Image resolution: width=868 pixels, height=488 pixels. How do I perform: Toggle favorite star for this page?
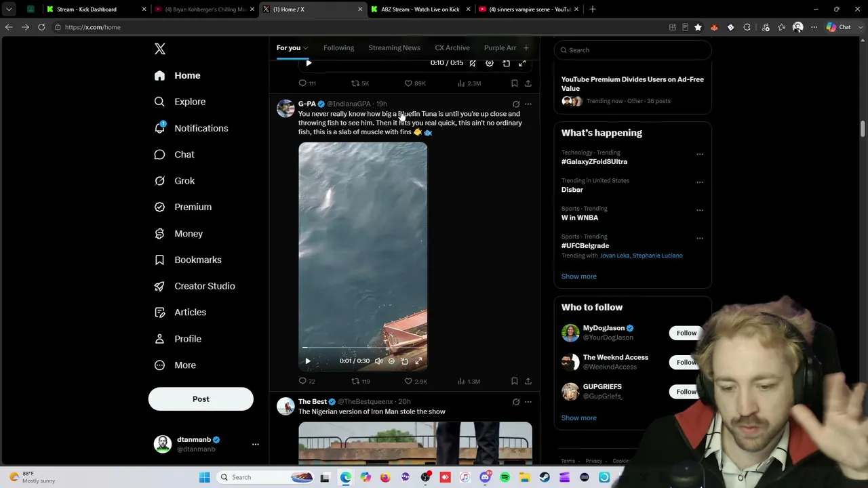(698, 27)
